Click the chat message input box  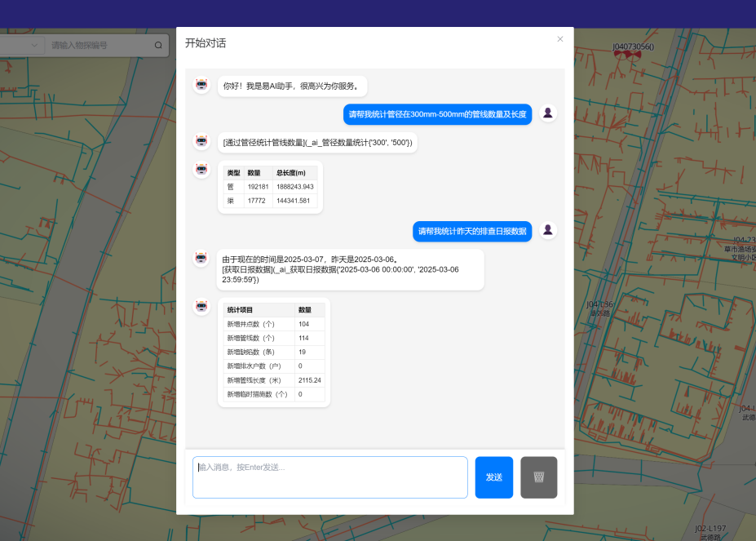coord(330,477)
